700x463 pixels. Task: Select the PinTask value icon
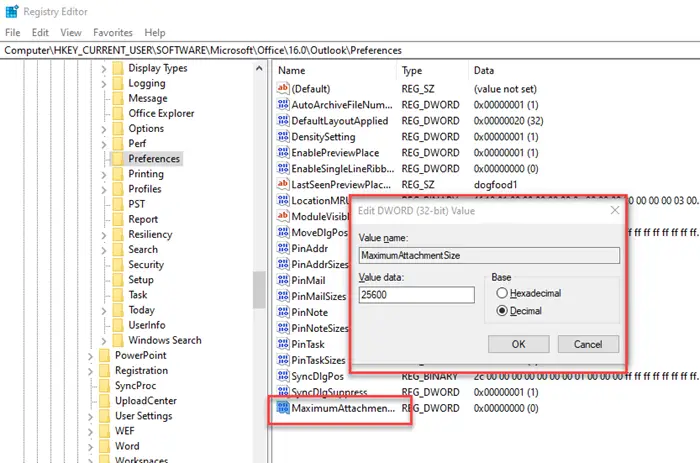[x=283, y=344]
